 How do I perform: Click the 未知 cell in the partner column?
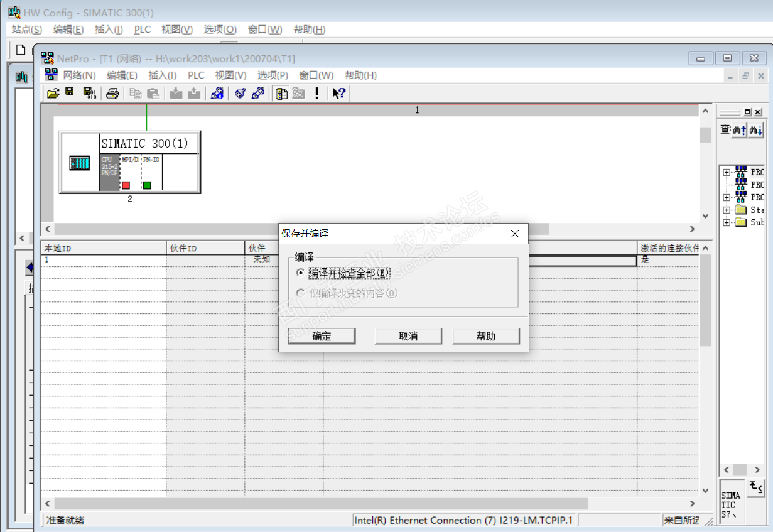(x=261, y=259)
